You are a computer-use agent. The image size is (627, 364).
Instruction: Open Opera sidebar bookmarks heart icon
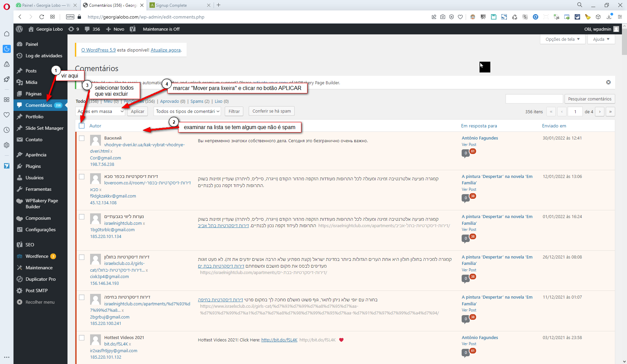[7, 115]
